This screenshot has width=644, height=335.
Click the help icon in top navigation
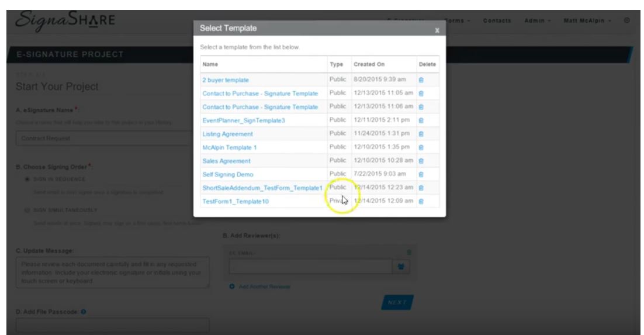coord(626,20)
